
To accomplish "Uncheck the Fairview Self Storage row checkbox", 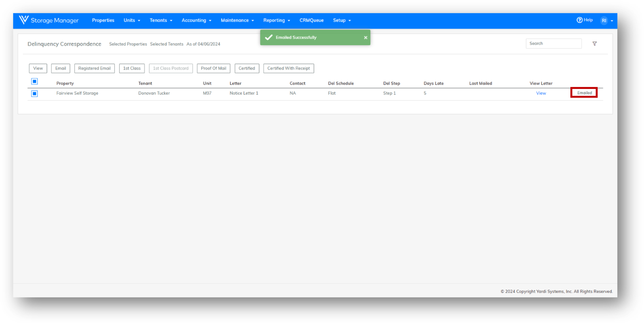I will point(35,94).
